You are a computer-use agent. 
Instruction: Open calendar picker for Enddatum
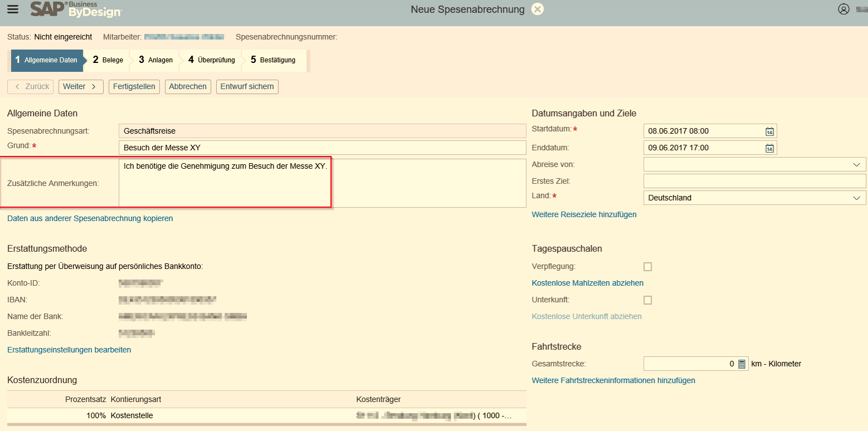(x=769, y=148)
